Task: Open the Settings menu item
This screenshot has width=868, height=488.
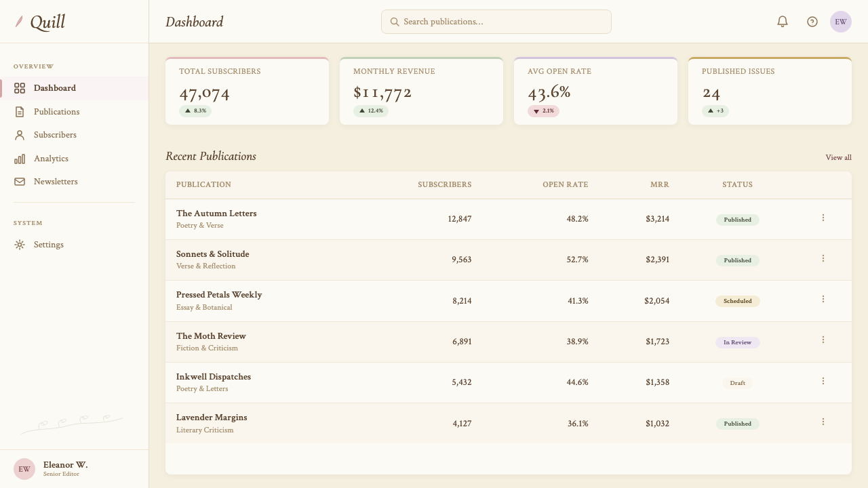Action: [x=75, y=245]
